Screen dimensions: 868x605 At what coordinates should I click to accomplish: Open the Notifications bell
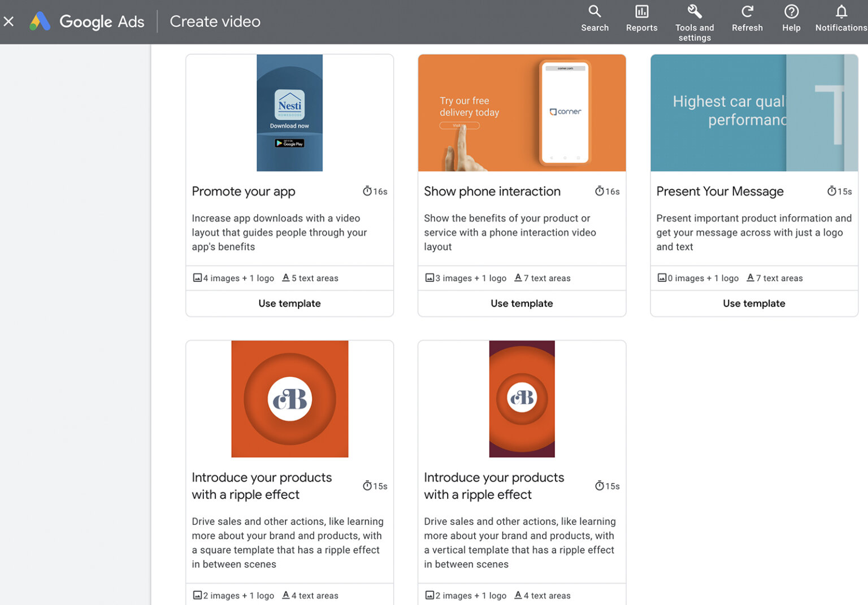coord(841,12)
